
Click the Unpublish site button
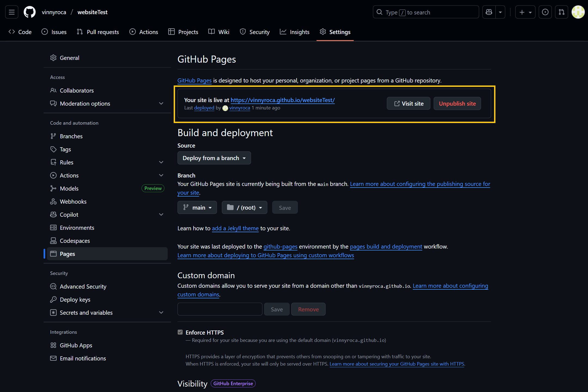[x=457, y=103]
